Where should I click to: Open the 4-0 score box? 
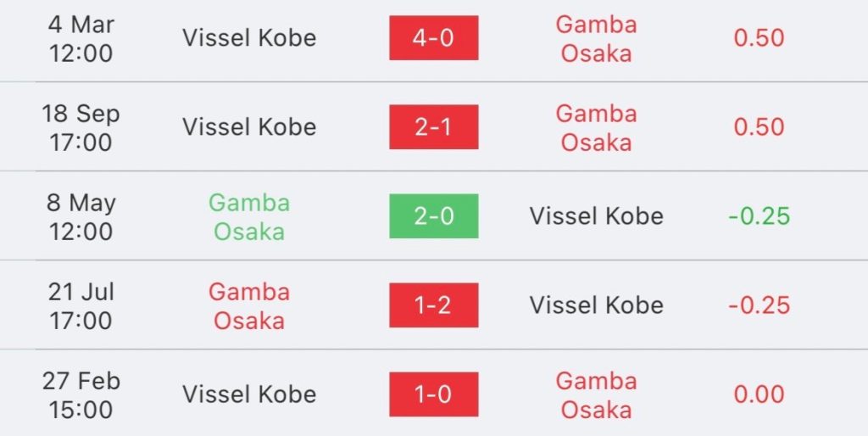[433, 37]
